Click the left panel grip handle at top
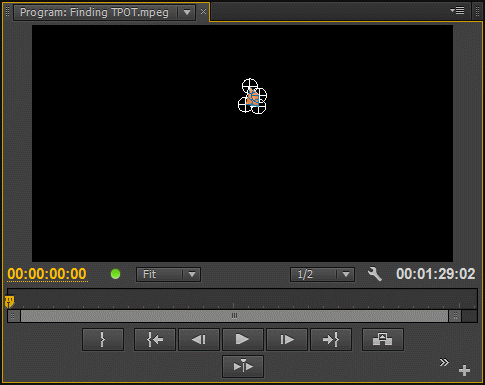 coord(7,11)
